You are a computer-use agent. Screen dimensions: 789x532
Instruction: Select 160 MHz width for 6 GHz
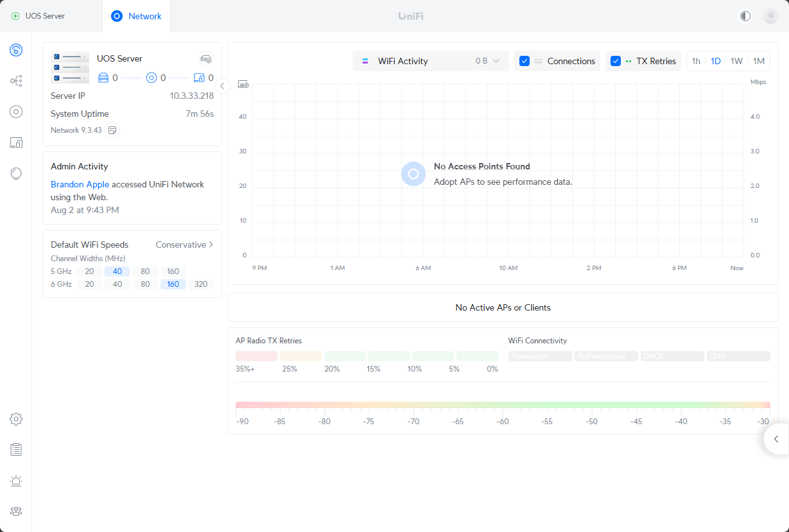[x=173, y=284]
